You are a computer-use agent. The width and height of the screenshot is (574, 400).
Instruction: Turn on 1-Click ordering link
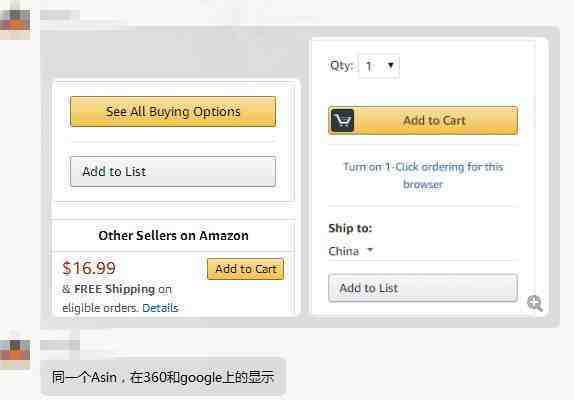[423, 176]
